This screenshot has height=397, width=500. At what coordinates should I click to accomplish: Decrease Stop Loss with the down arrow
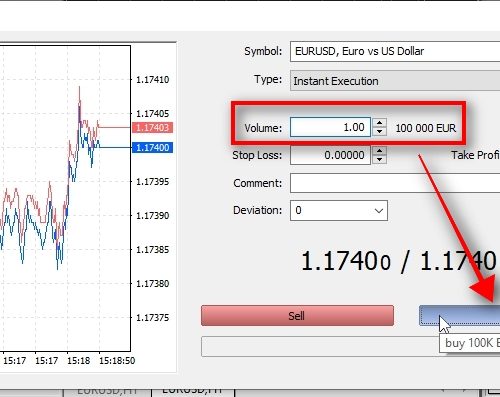pyautogui.click(x=379, y=159)
